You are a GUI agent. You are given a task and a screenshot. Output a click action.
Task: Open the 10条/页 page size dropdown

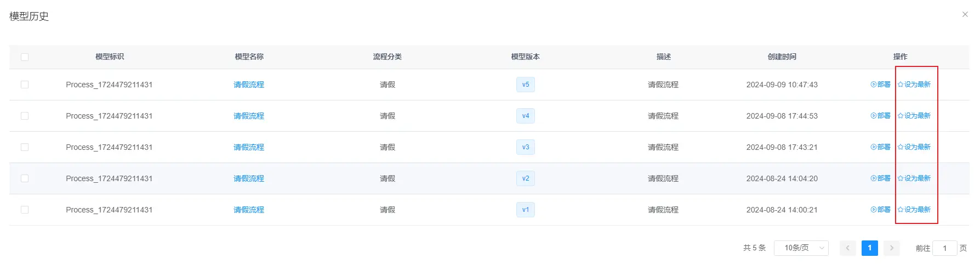pyautogui.click(x=801, y=248)
